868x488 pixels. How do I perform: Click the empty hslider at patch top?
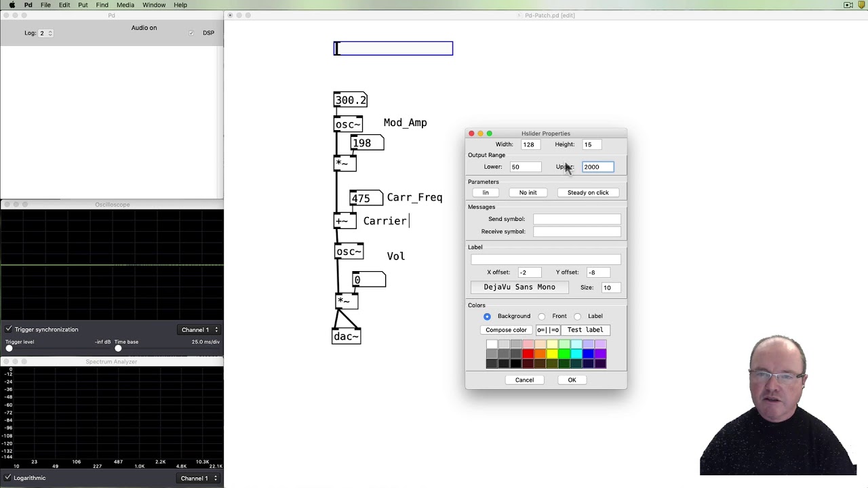point(393,48)
